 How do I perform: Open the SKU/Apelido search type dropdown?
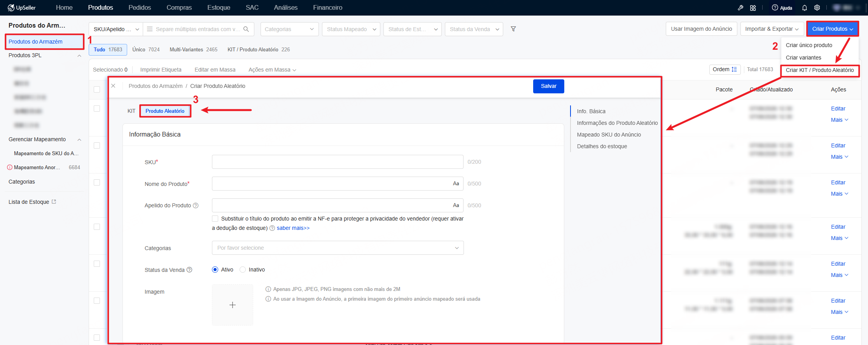point(116,29)
